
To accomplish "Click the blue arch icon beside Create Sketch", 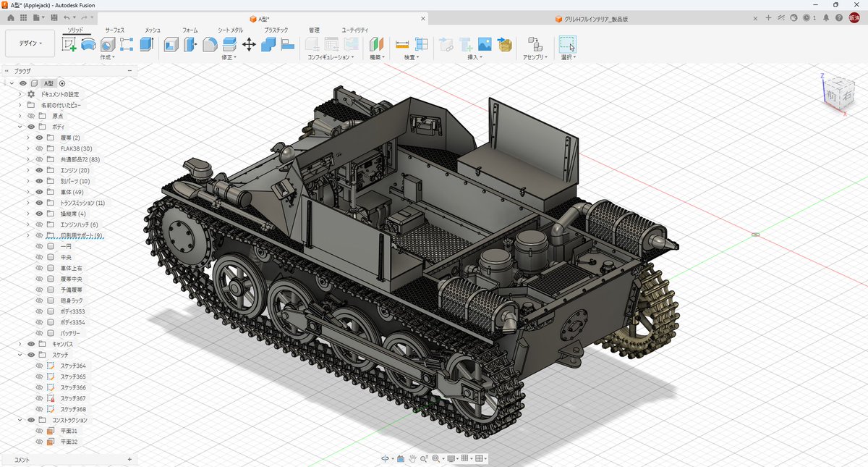I will point(88,44).
